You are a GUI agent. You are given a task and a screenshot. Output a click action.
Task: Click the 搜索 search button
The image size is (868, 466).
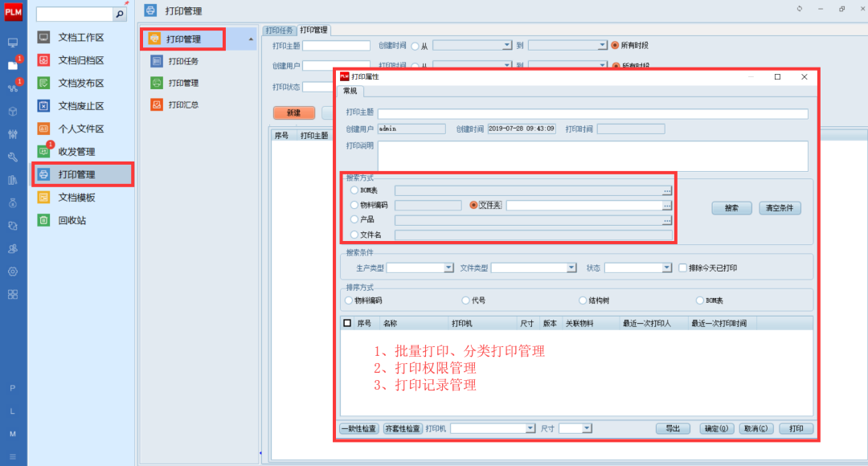pos(731,208)
